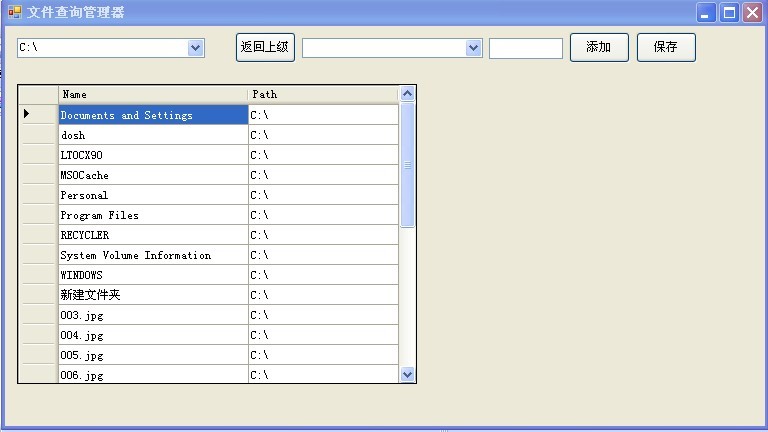Select the Personal folder entry
This screenshot has height=432, width=768.
tap(153, 195)
